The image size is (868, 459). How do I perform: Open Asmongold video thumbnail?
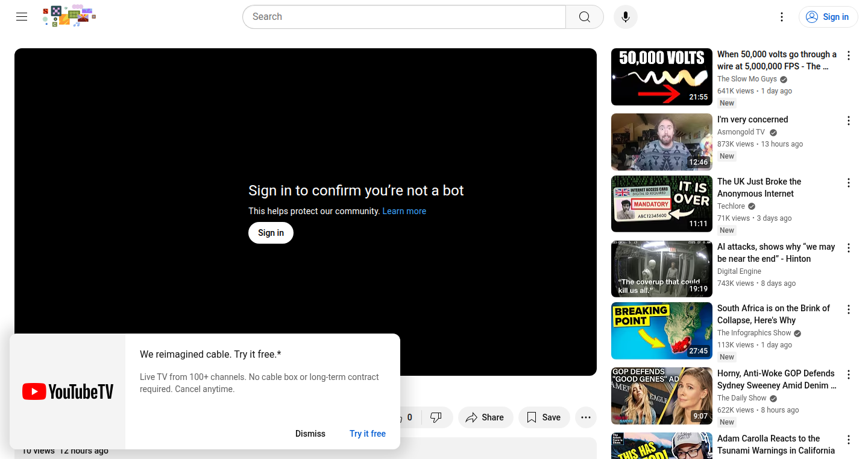pyautogui.click(x=662, y=142)
